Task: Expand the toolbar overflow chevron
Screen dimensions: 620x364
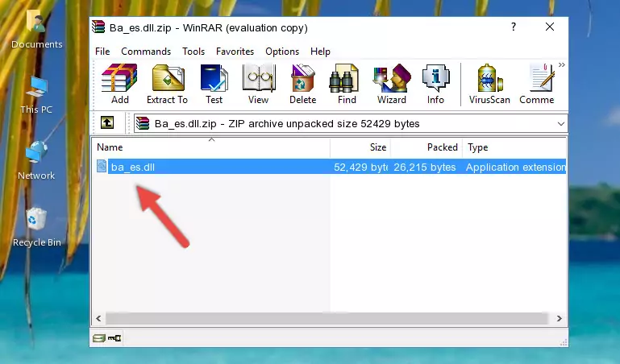Action: pos(561,64)
